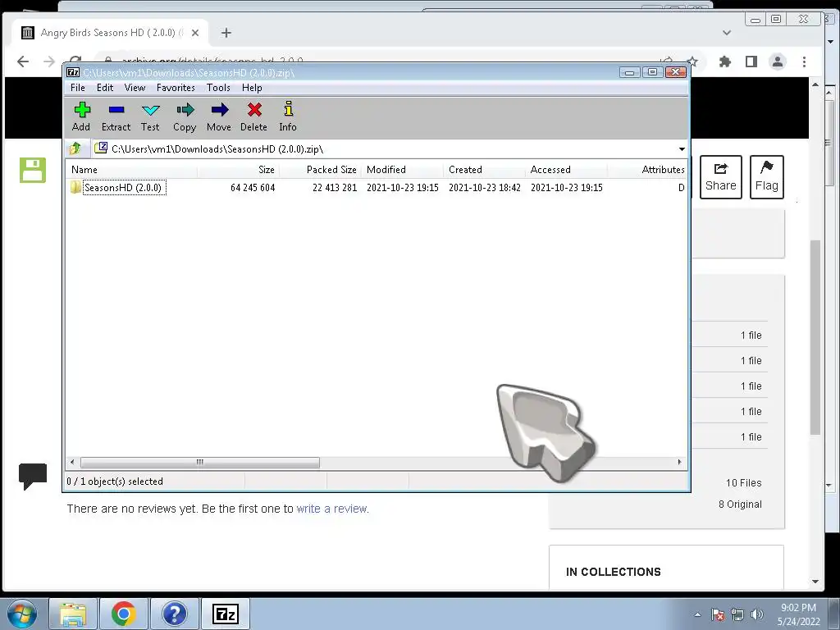
Task: Open the Favorites menu
Action: point(176,88)
